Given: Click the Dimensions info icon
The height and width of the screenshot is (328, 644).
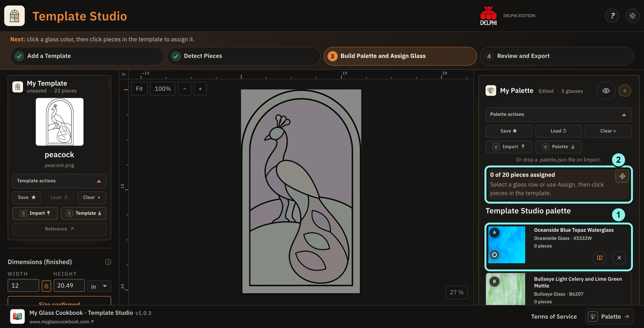Looking at the screenshot, I should pos(108,262).
